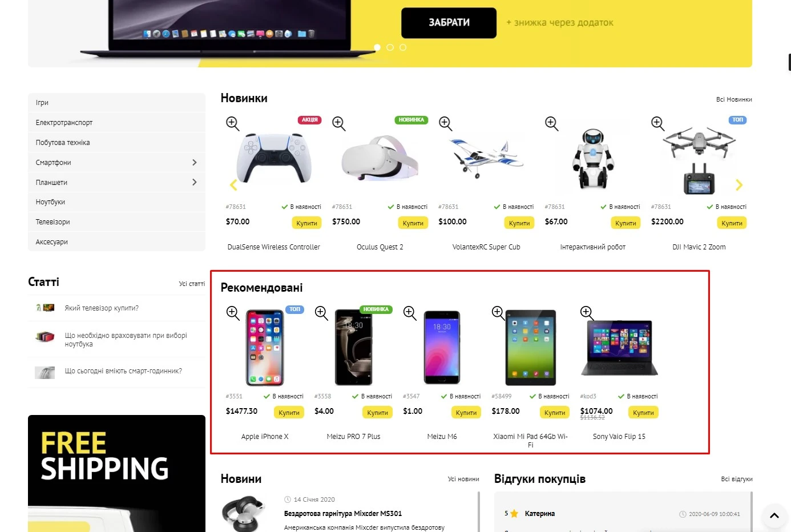Click the black ЗАБРАТИ button
Image resolution: width=791 pixels, height=532 pixels.
[x=449, y=23]
